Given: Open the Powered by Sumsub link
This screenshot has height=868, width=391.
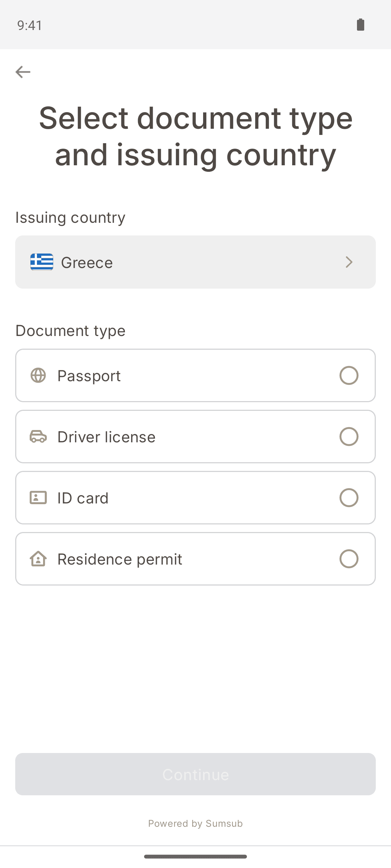Looking at the screenshot, I should 195,824.
